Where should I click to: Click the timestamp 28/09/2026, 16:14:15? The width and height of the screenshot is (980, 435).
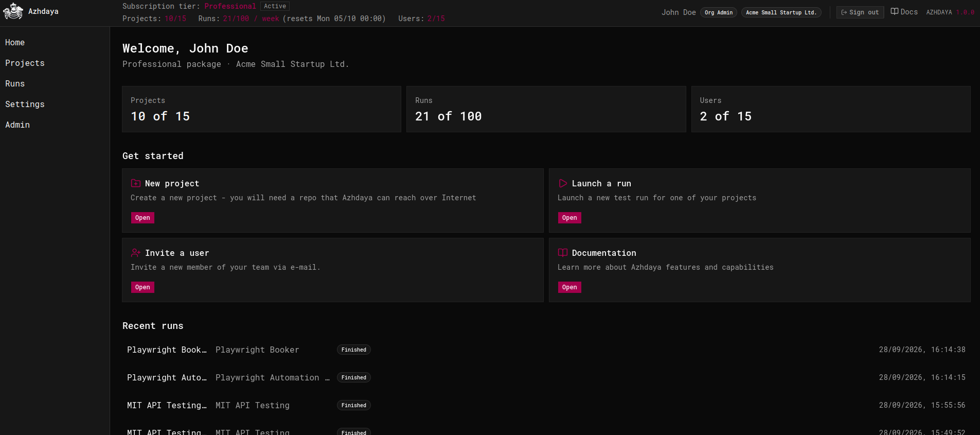[922, 378]
